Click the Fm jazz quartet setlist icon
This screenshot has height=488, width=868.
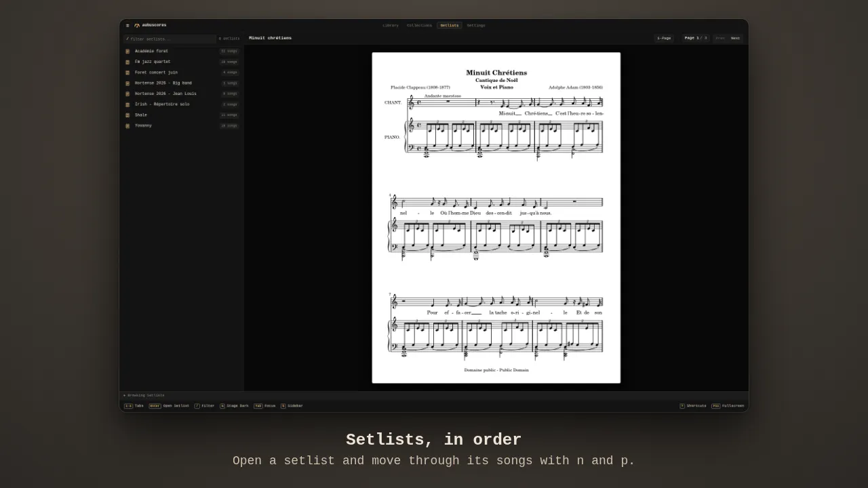click(127, 62)
